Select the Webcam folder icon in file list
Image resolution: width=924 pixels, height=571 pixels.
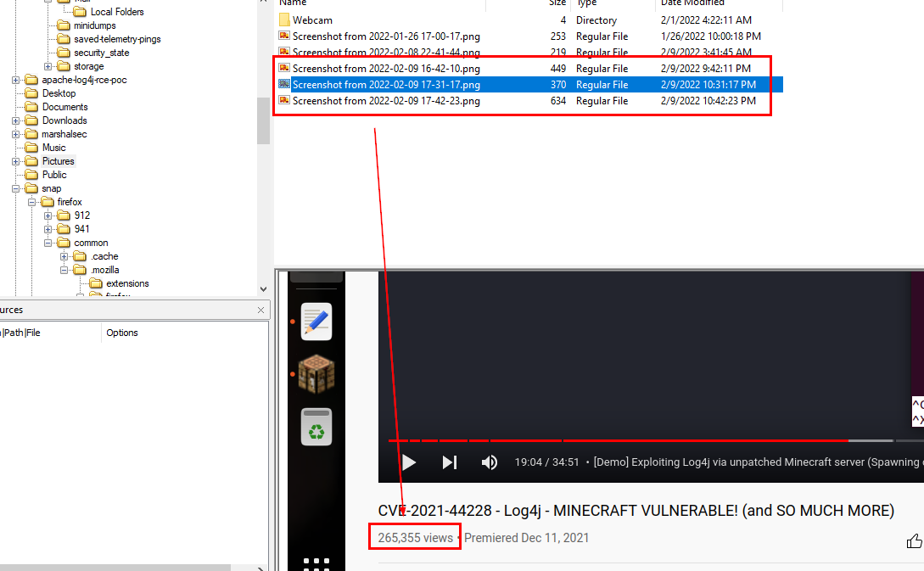(x=284, y=20)
